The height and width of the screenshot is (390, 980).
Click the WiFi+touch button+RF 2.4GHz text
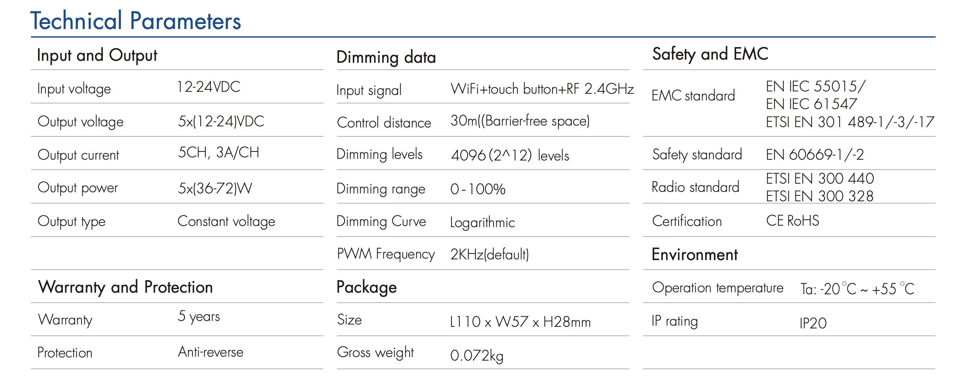pyautogui.click(x=542, y=89)
